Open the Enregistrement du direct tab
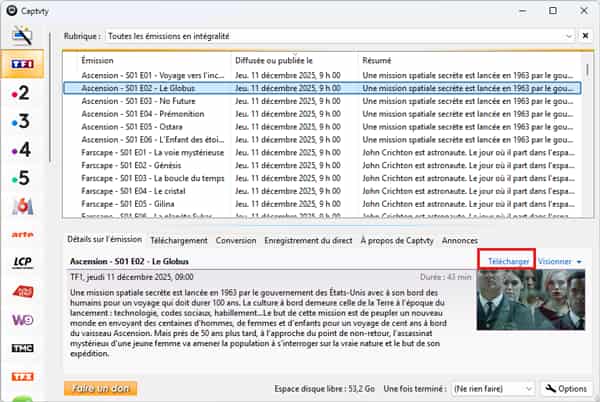This screenshot has height=402, width=600. tap(308, 241)
